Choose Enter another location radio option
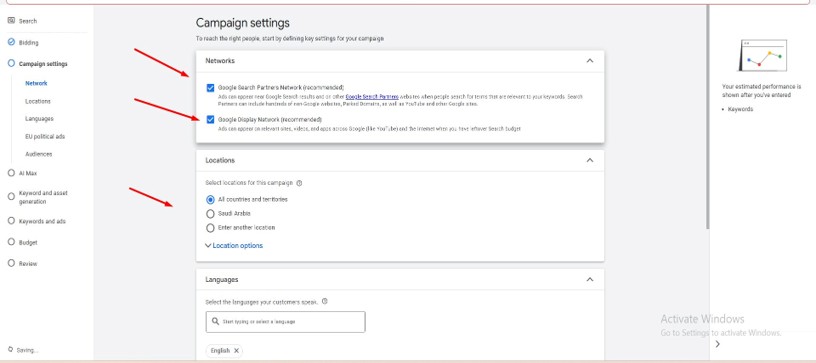 tap(210, 228)
